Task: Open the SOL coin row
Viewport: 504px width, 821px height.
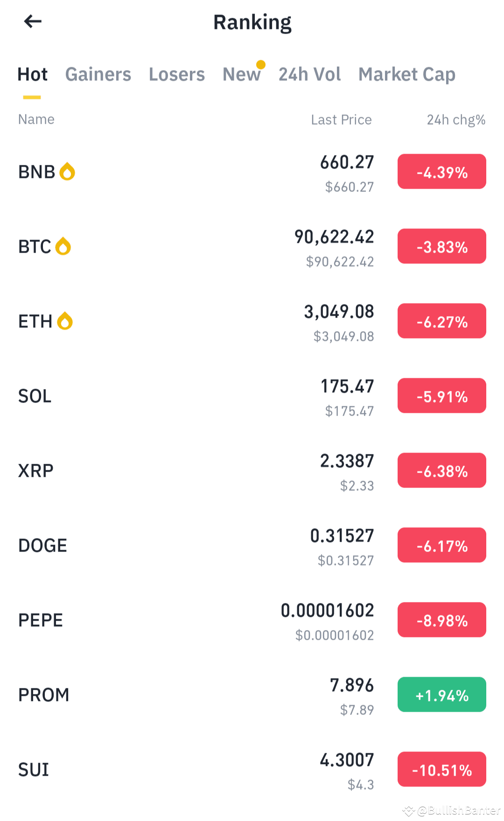Action: tap(252, 396)
